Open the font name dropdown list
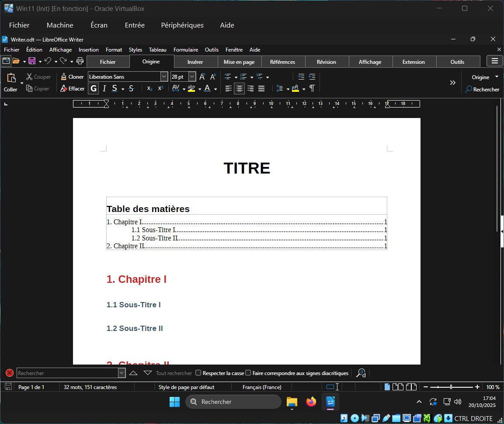The image size is (504, 424). (x=164, y=77)
